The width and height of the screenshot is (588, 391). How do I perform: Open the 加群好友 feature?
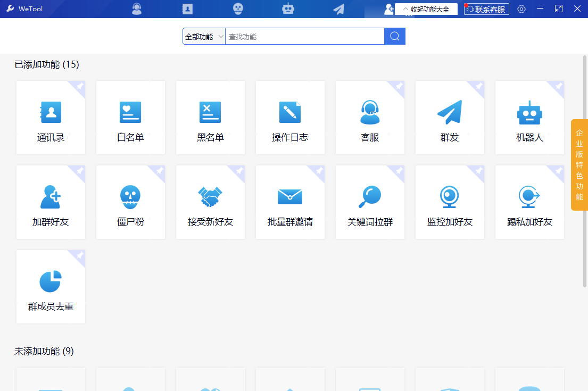[x=51, y=202]
